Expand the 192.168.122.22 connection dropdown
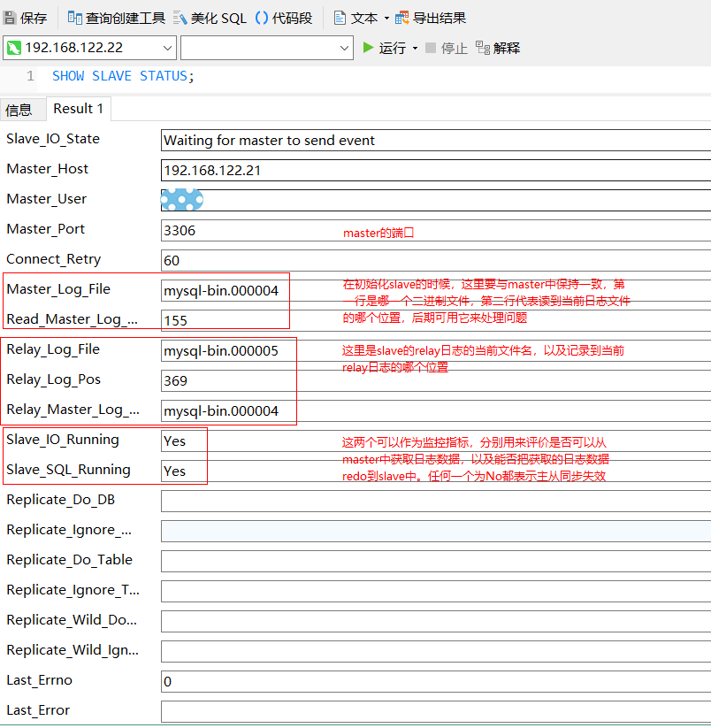This screenshot has width=711, height=728. coord(168,48)
